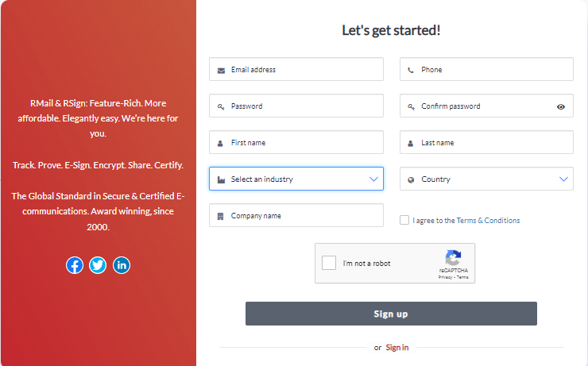The width and height of the screenshot is (588, 366).
Task: Click the reCAPTCHA logo
Action: tap(454, 258)
